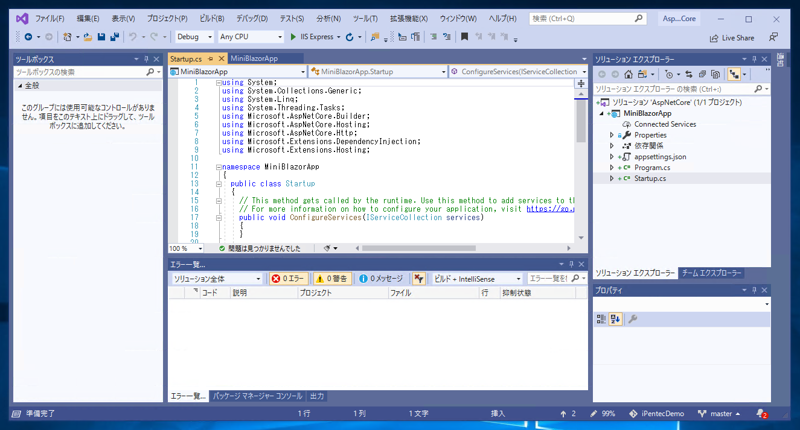Switch to the 出力 tab
This screenshot has height=430, width=800.
[x=317, y=396]
